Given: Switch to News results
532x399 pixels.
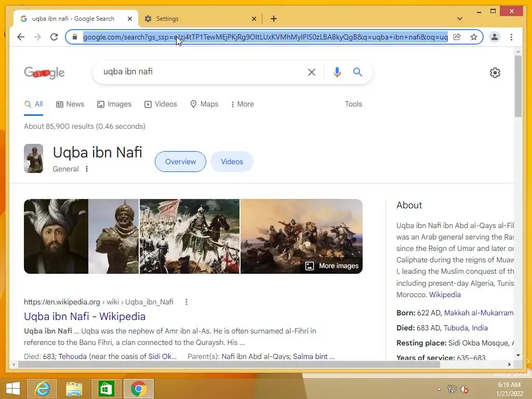Looking at the screenshot, I should point(70,104).
